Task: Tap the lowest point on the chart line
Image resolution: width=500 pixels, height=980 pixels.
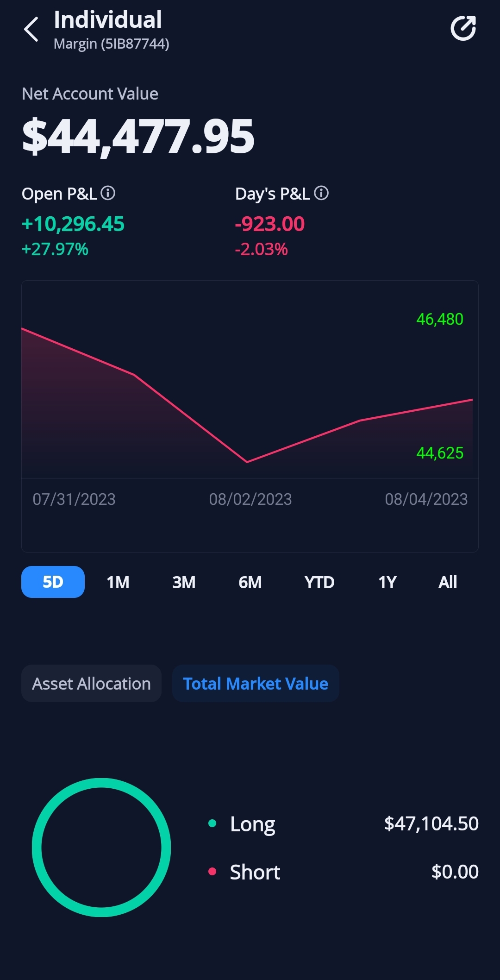Action: [x=247, y=462]
